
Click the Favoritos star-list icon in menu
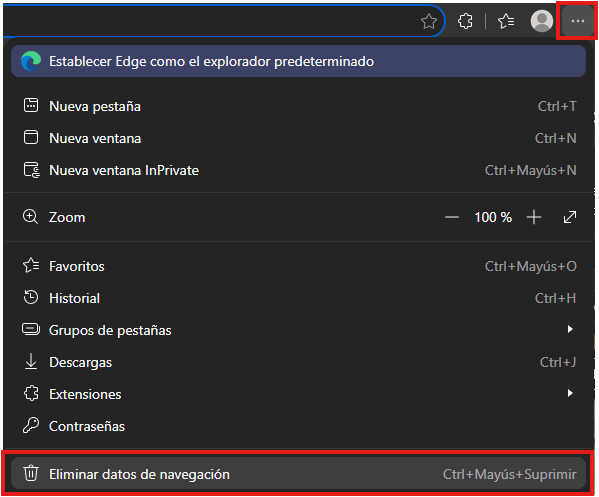pyautogui.click(x=31, y=265)
